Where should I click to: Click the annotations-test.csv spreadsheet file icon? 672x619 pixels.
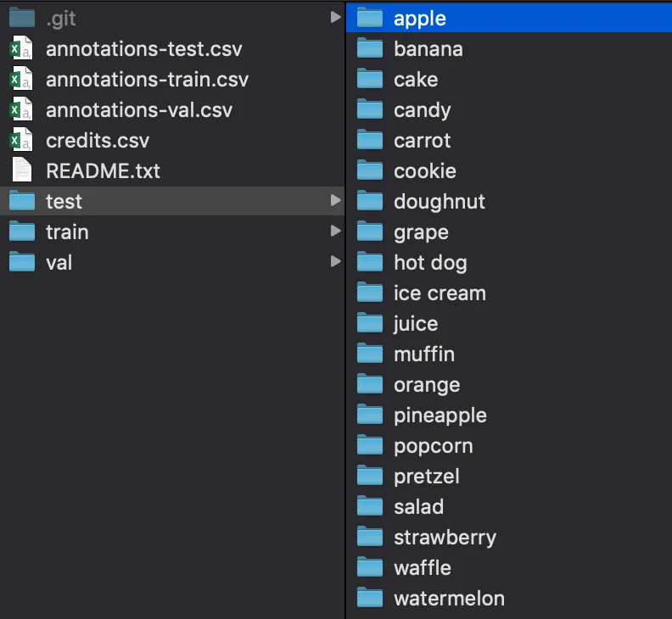pyautogui.click(x=21, y=48)
